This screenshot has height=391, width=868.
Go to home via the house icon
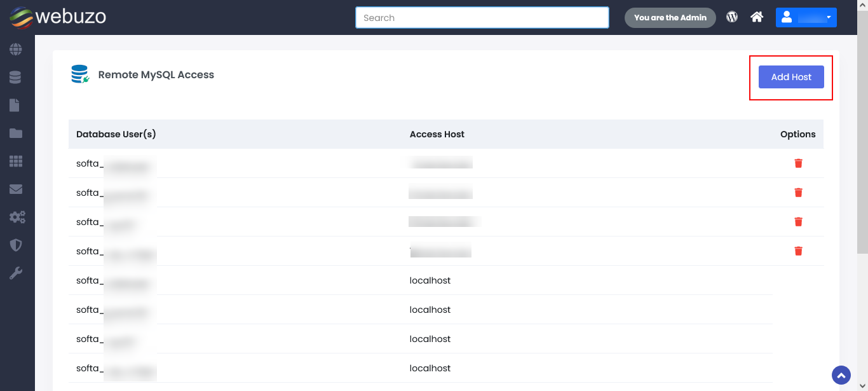tap(756, 17)
